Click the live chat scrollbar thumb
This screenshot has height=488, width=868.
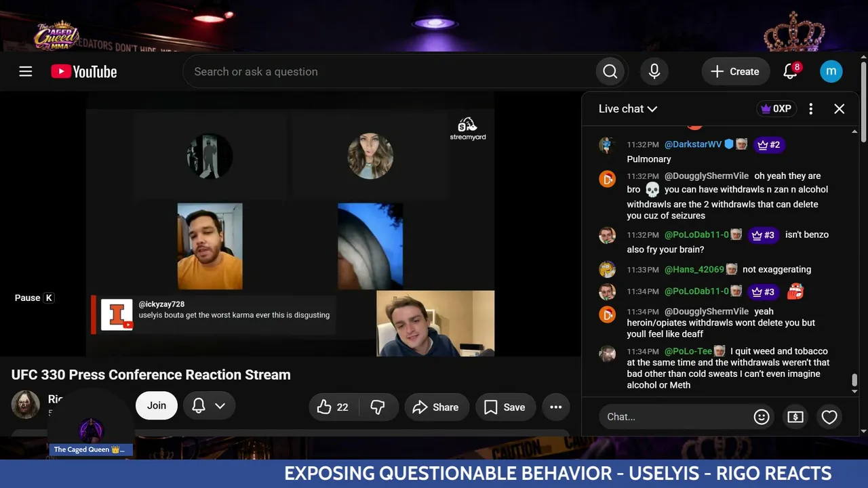[854, 380]
